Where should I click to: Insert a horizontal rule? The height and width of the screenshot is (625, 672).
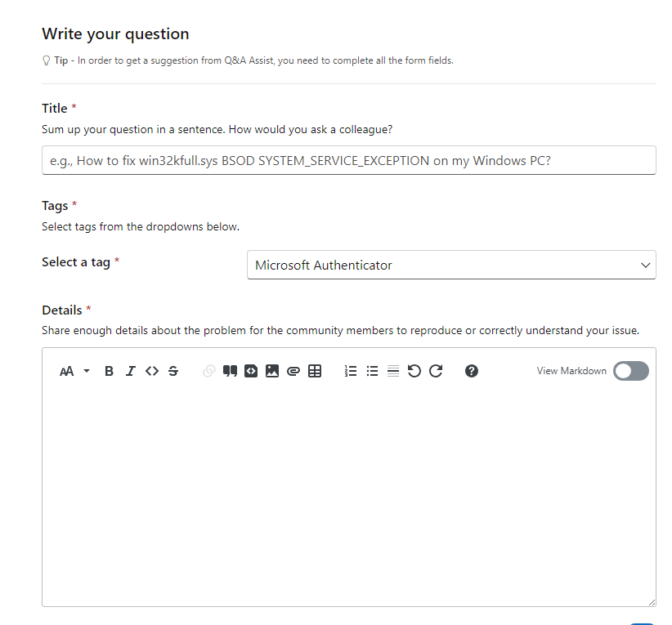393,371
